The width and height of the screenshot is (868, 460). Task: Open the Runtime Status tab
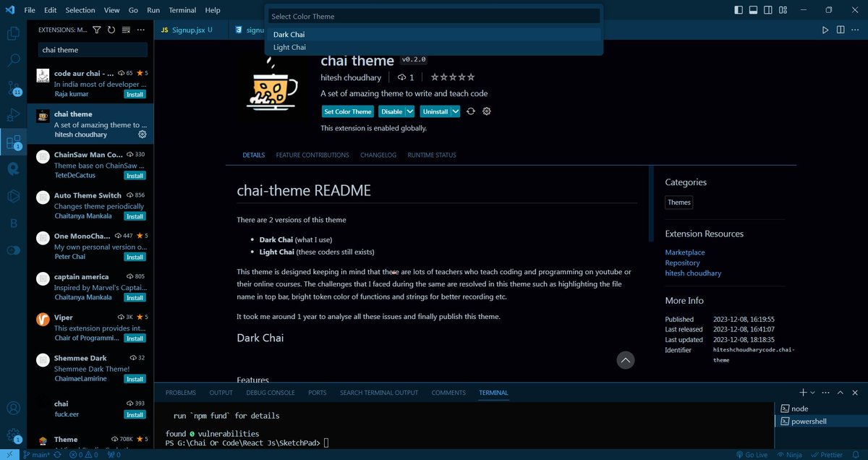[x=432, y=155]
